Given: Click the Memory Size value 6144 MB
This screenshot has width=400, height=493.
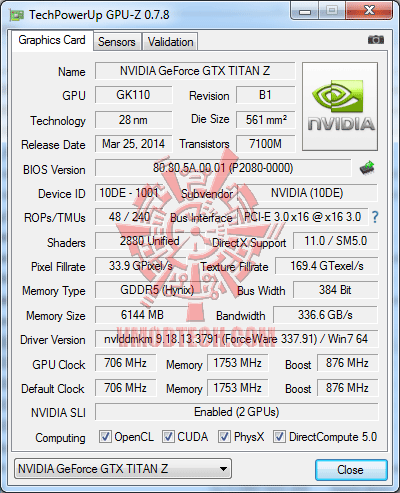Looking at the screenshot, I should tap(142, 315).
